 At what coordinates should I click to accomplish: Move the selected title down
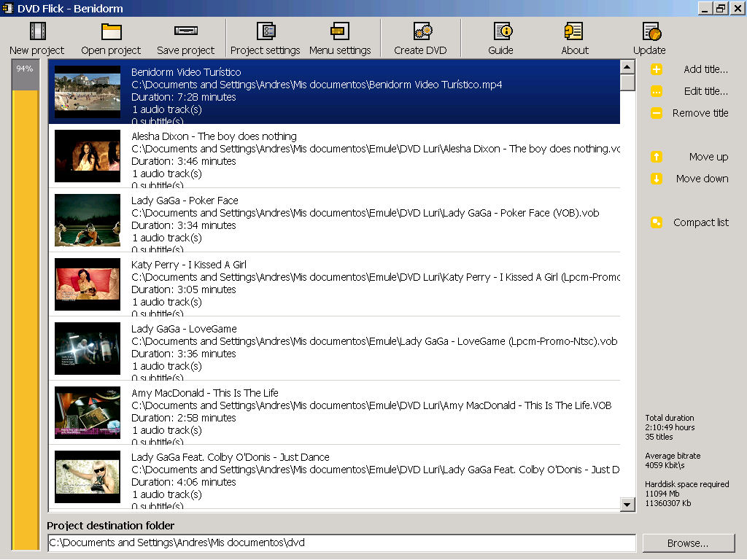point(689,179)
